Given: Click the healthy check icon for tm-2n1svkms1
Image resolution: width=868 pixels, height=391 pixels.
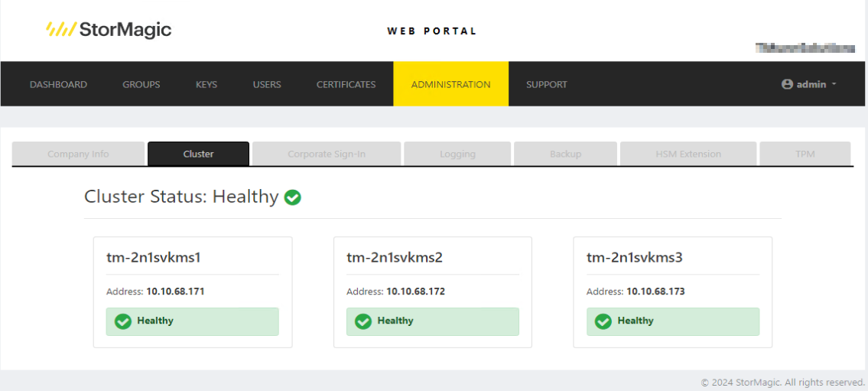Looking at the screenshot, I should click(x=123, y=321).
